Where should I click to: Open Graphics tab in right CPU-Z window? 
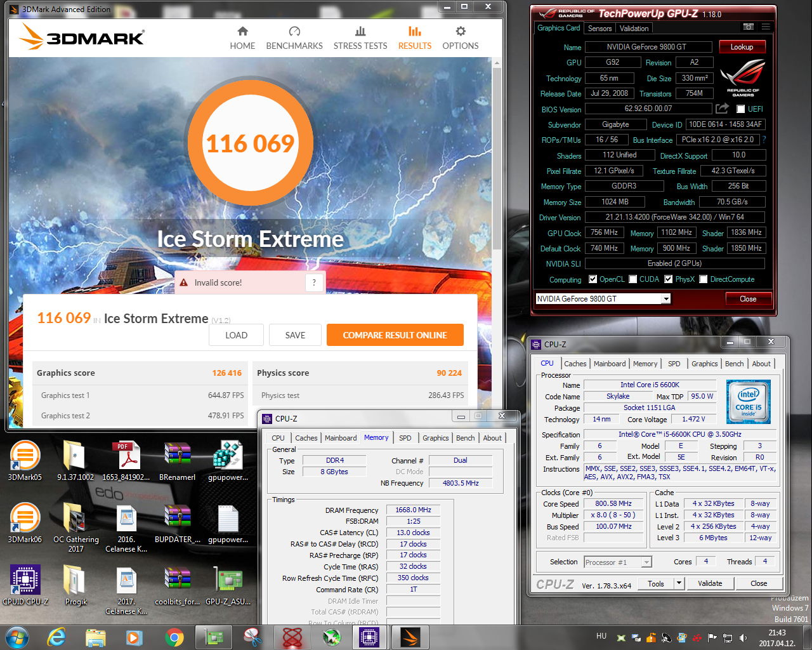pyautogui.click(x=705, y=364)
